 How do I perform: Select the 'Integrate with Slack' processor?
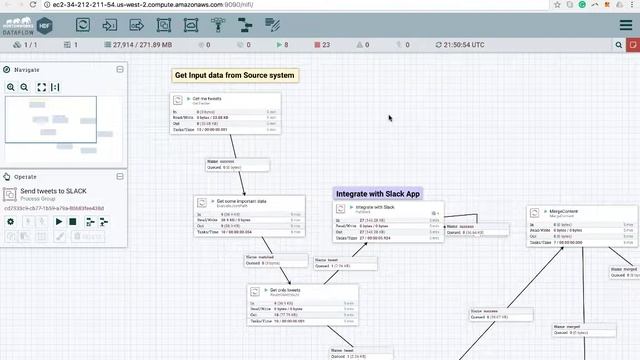pos(388,222)
